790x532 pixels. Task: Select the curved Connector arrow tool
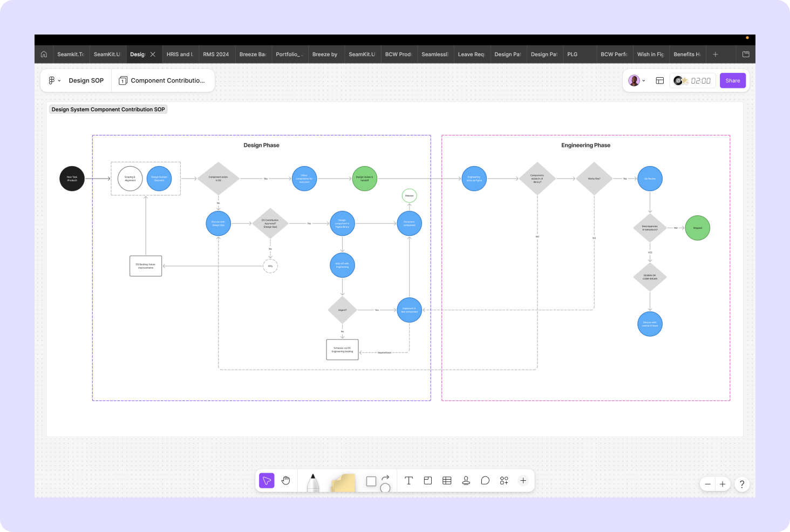[385, 478]
